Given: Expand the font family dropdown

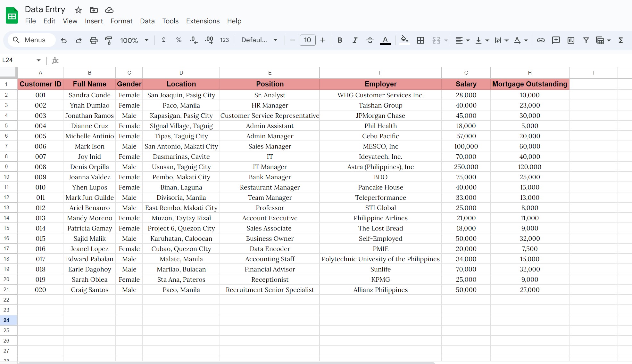Looking at the screenshot, I should (259, 40).
